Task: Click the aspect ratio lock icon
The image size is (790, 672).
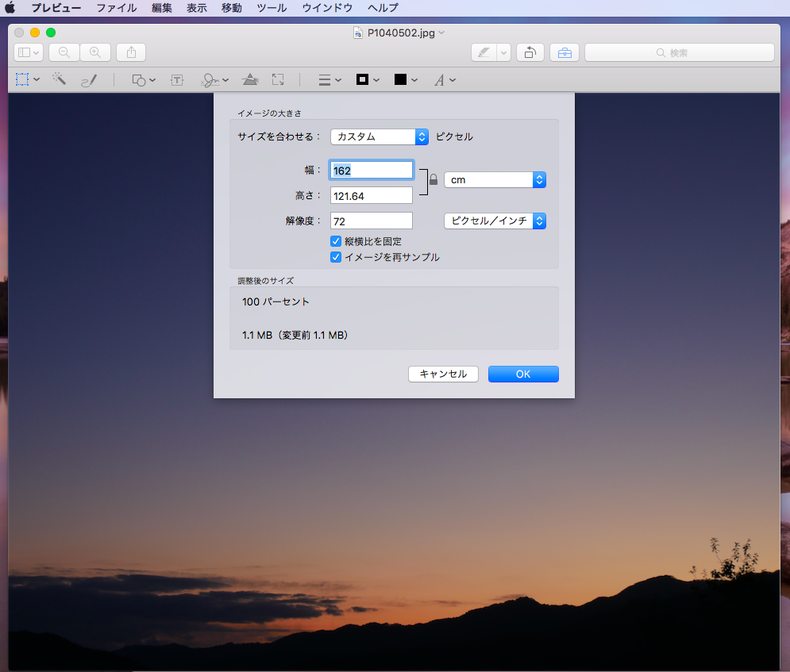Action: click(x=434, y=179)
